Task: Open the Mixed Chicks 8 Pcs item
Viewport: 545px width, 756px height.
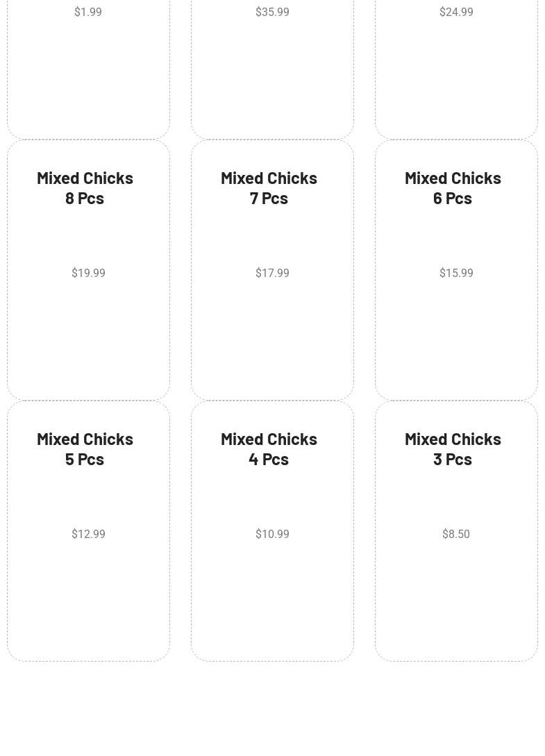Action: pos(85,188)
